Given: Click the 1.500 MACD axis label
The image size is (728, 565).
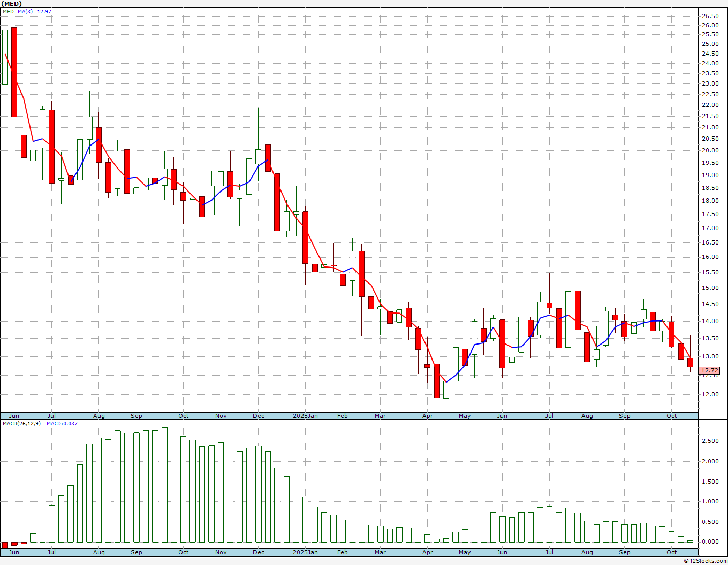Looking at the screenshot, I should [710, 482].
